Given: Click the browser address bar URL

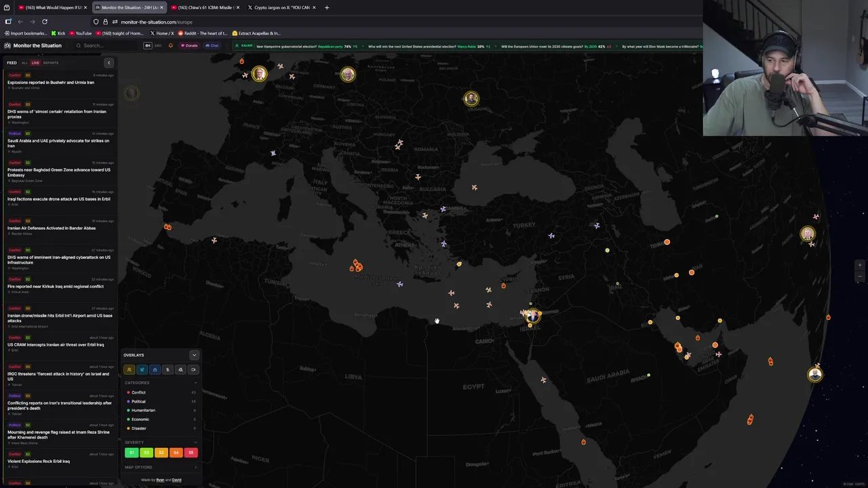Looking at the screenshot, I should [157, 22].
